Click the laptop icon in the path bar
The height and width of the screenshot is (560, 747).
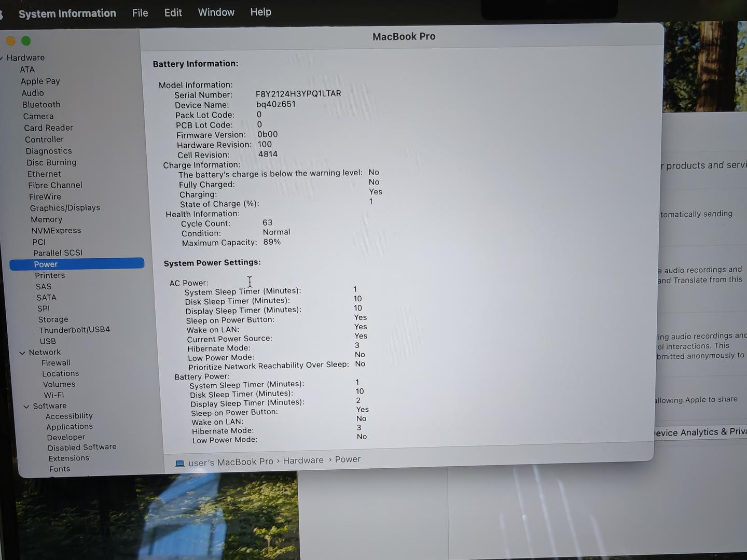[180, 463]
